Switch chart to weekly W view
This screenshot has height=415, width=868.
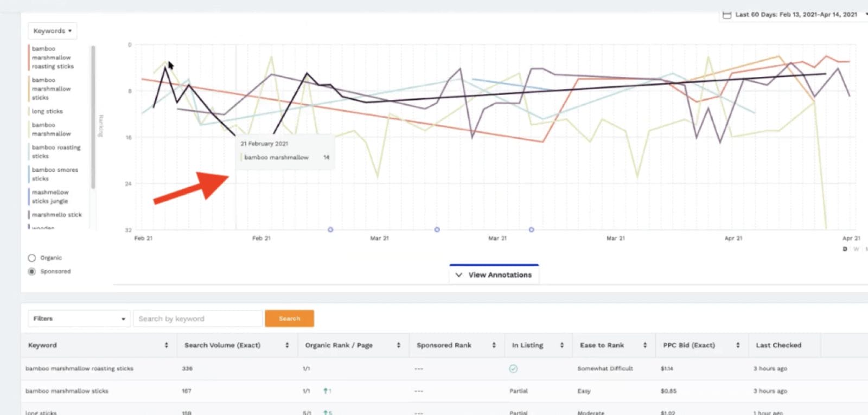pos(856,249)
